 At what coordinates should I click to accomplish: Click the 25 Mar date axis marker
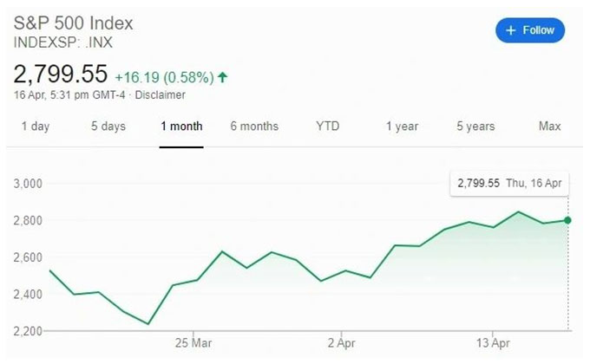(193, 343)
